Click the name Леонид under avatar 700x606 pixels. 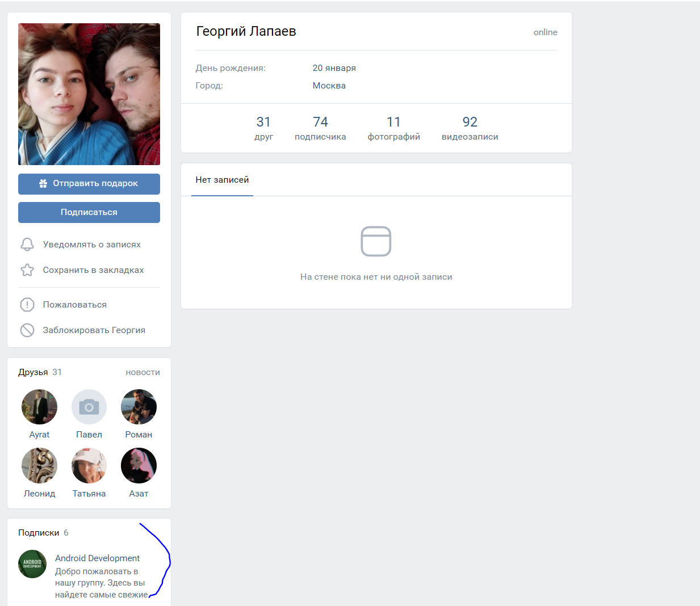[x=39, y=494]
